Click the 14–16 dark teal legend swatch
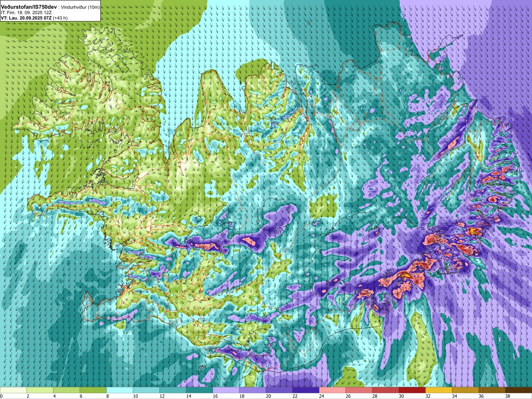Viewport: 532px width, 399px height. point(199,390)
